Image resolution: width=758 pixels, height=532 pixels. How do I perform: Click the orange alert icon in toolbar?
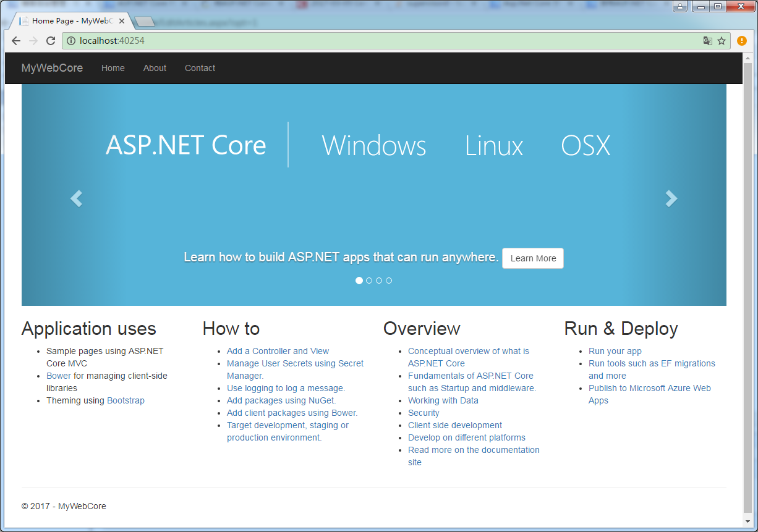click(742, 41)
